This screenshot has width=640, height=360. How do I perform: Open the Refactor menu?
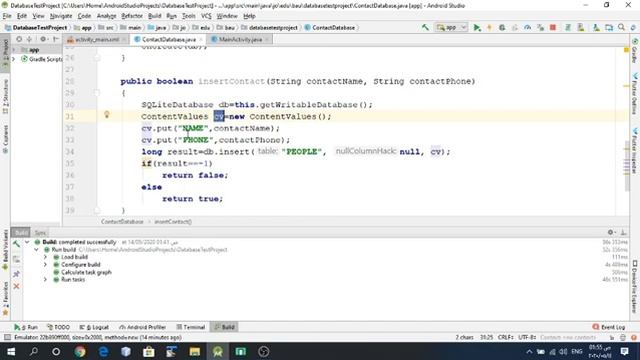132,16
